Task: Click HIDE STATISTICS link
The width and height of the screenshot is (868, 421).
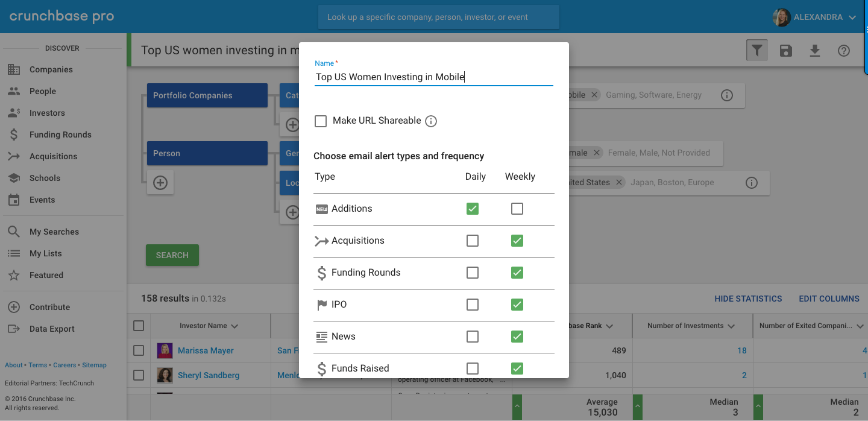Action: tap(748, 299)
